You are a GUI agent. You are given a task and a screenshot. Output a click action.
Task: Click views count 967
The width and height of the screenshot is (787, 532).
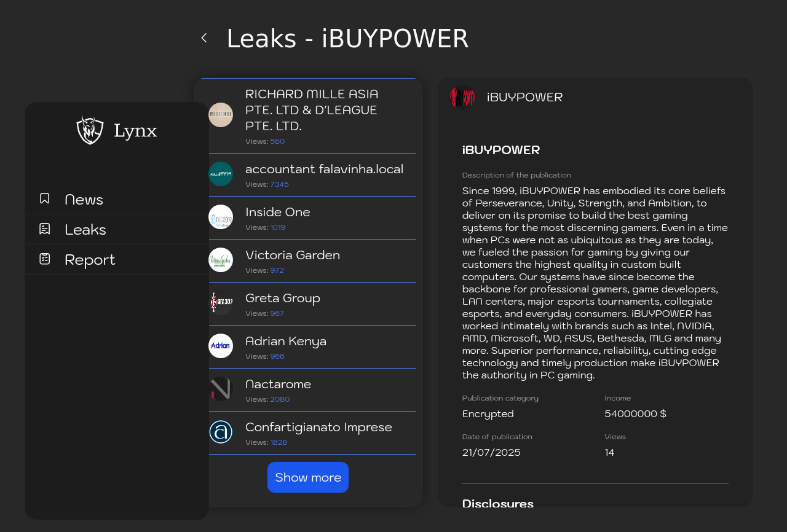pos(277,313)
